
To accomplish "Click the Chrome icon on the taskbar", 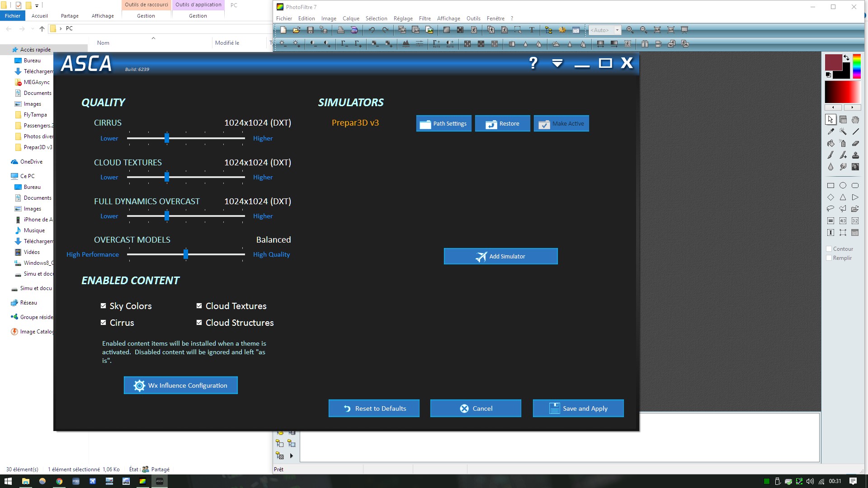I will click(x=59, y=481).
